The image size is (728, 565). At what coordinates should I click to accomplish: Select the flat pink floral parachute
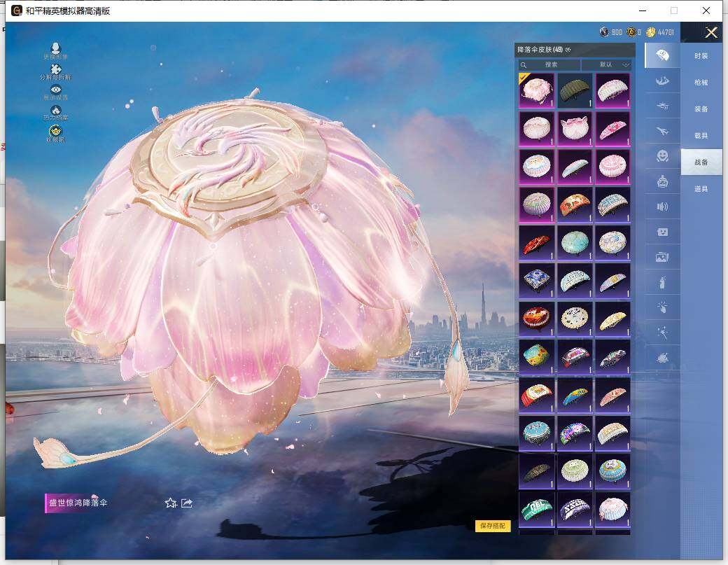click(x=612, y=129)
